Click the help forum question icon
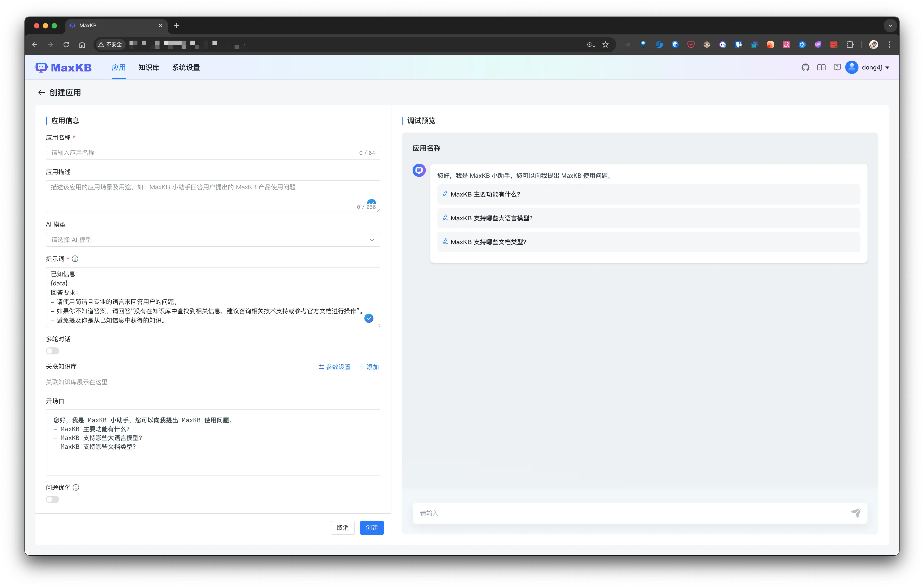This screenshot has height=588, width=924. (x=837, y=67)
